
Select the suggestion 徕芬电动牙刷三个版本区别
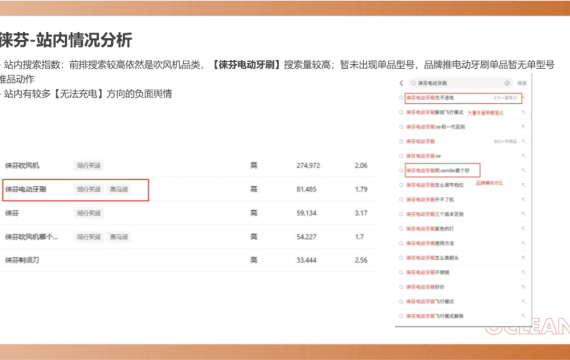(x=435, y=214)
